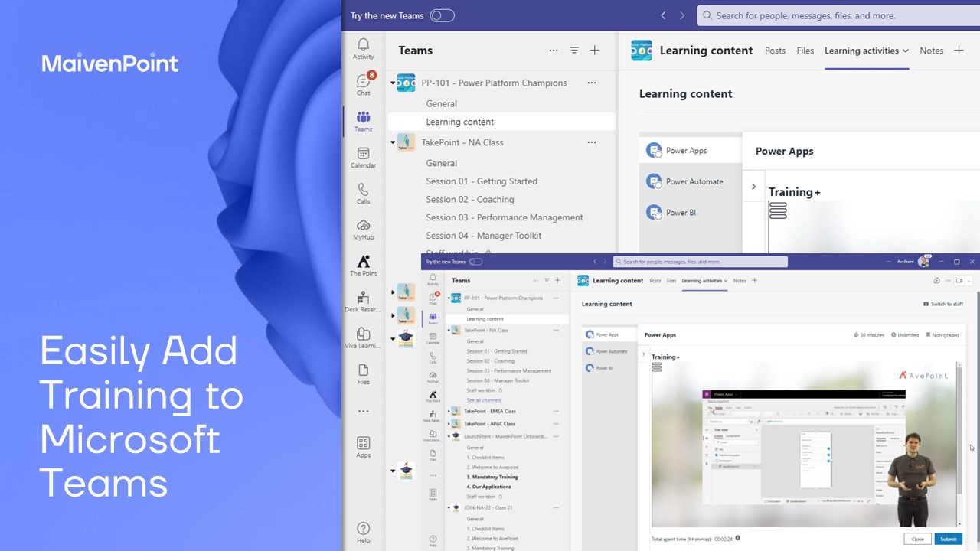
Task: Select Power Automate activity in large window
Action: pyautogui.click(x=691, y=181)
